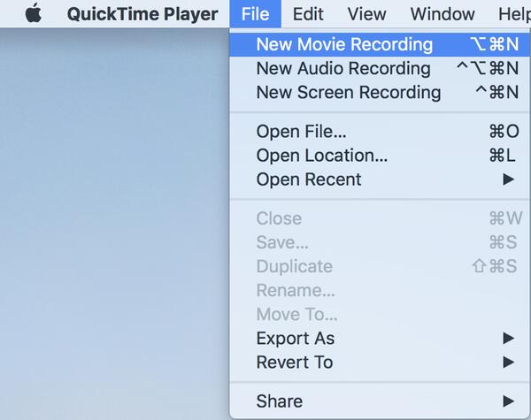Open the Help menu

tap(513, 14)
